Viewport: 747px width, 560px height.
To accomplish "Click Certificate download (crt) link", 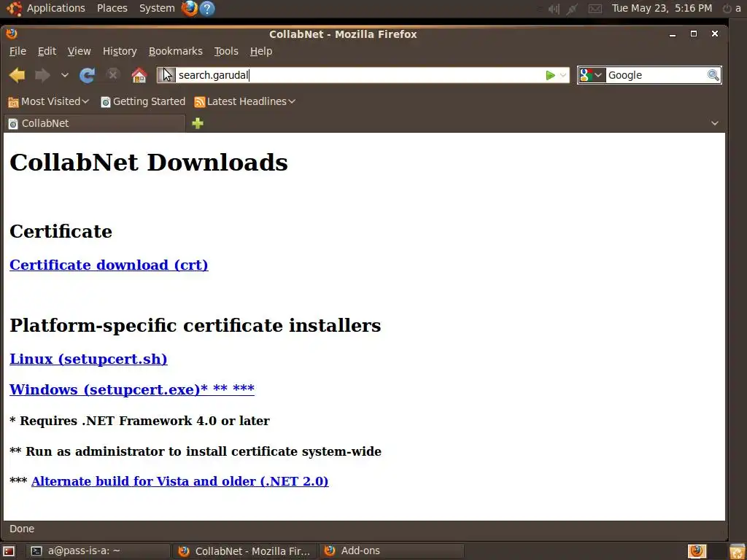I will tap(109, 265).
